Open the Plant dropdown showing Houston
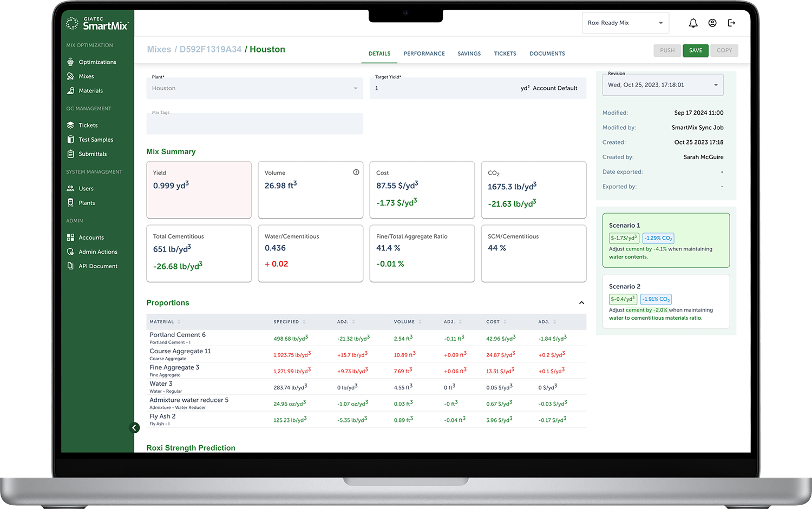 pos(254,88)
